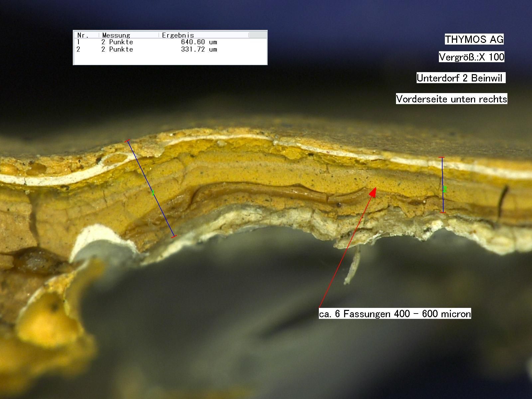Click the "Vergröß.:X 100" magnification label
The height and width of the screenshot is (399, 532).
[x=471, y=57]
